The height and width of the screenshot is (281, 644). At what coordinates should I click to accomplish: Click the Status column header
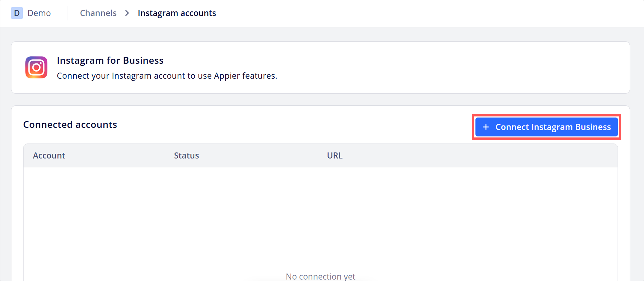pos(187,156)
